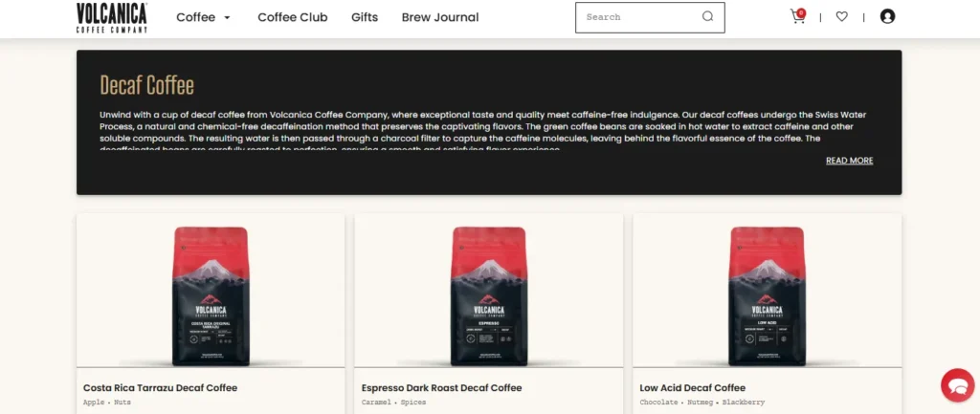Screen dimensions: 980x414
Task: Open the Gifts menu item
Action: [x=365, y=17]
